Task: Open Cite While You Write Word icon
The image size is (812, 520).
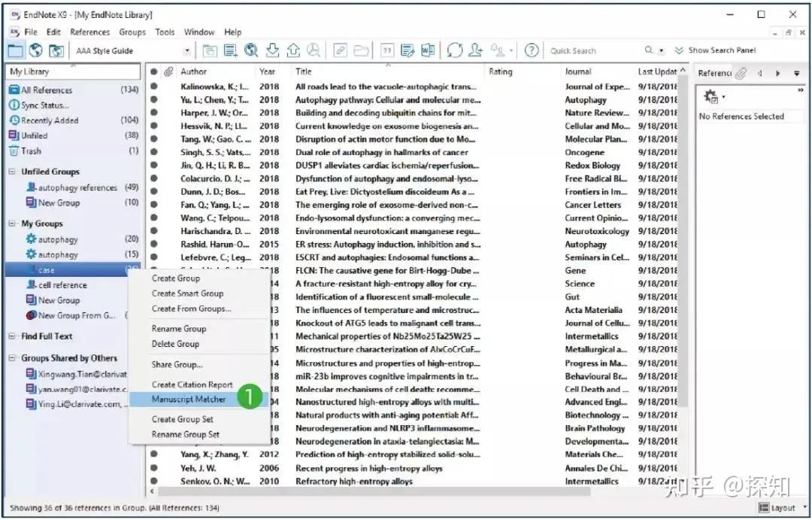Action: click(x=429, y=50)
